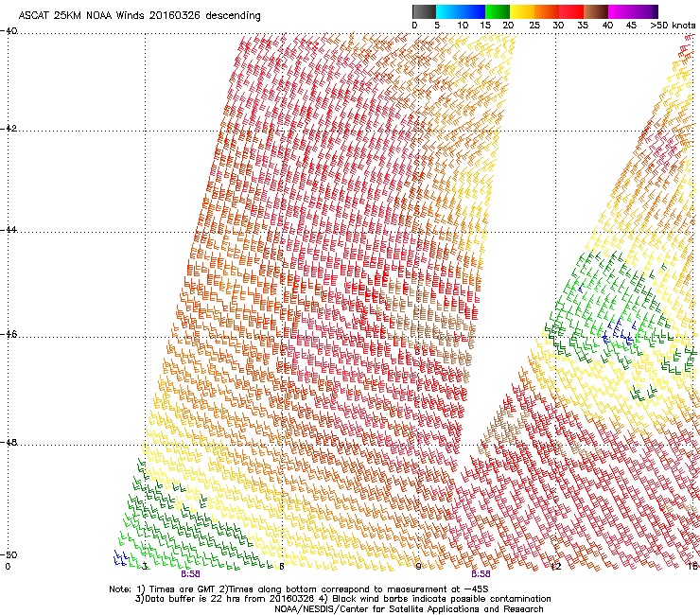The width and height of the screenshot is (700, 615).
Task: Click the '6' longitude label on the bottom axis
Action: click(281, 567)
